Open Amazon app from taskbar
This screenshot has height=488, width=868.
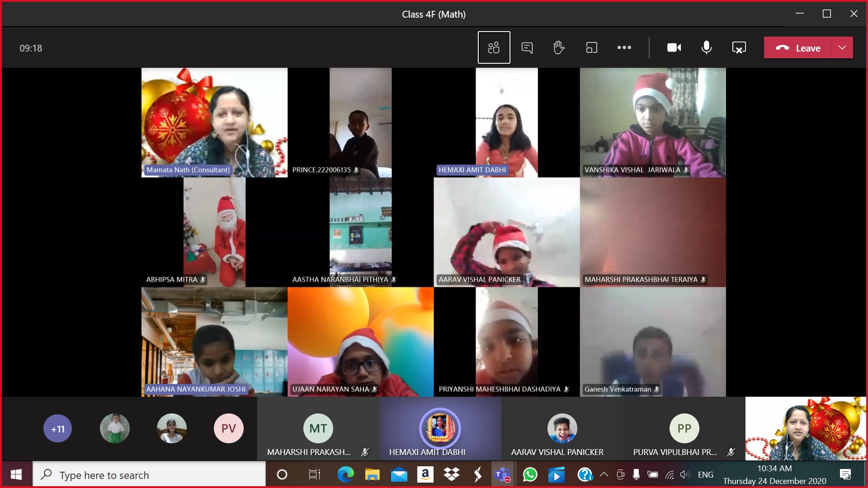click(425, 474)
